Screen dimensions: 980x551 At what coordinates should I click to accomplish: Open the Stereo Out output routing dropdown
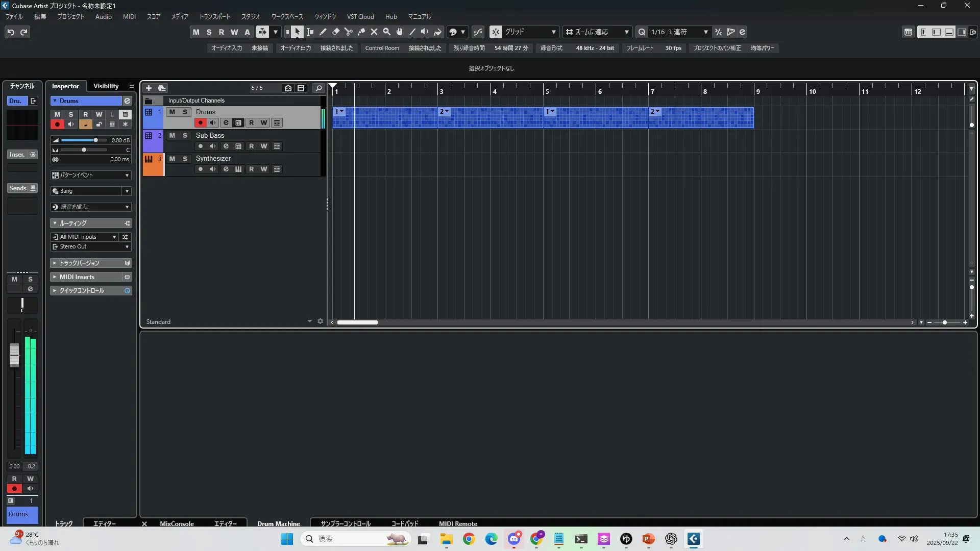tap(127, 247)
